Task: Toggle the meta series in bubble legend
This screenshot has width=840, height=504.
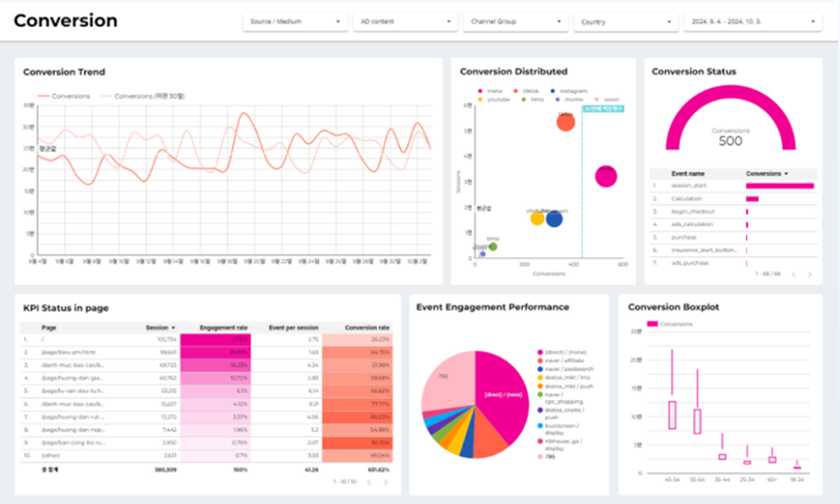Action: 490,91
